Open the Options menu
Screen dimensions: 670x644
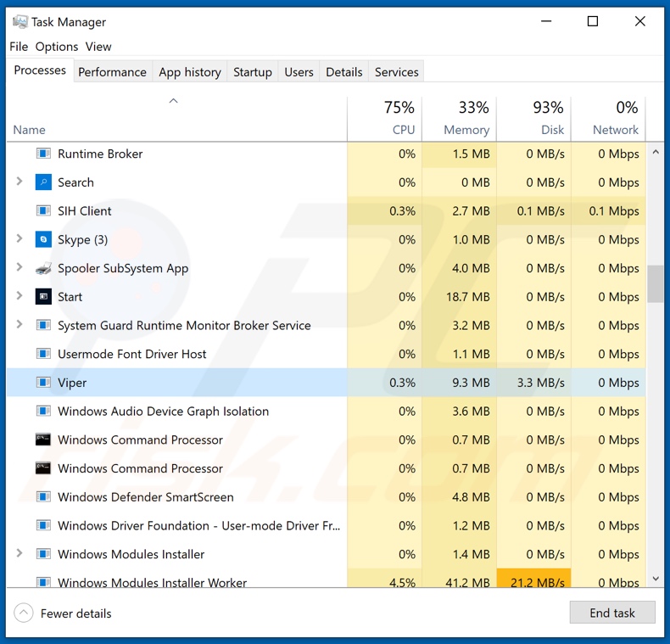57,46
